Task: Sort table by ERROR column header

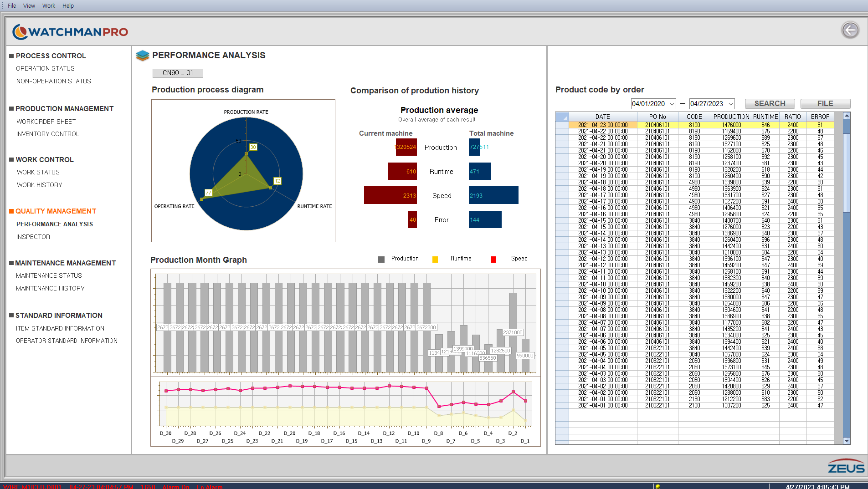Action: 820,117
